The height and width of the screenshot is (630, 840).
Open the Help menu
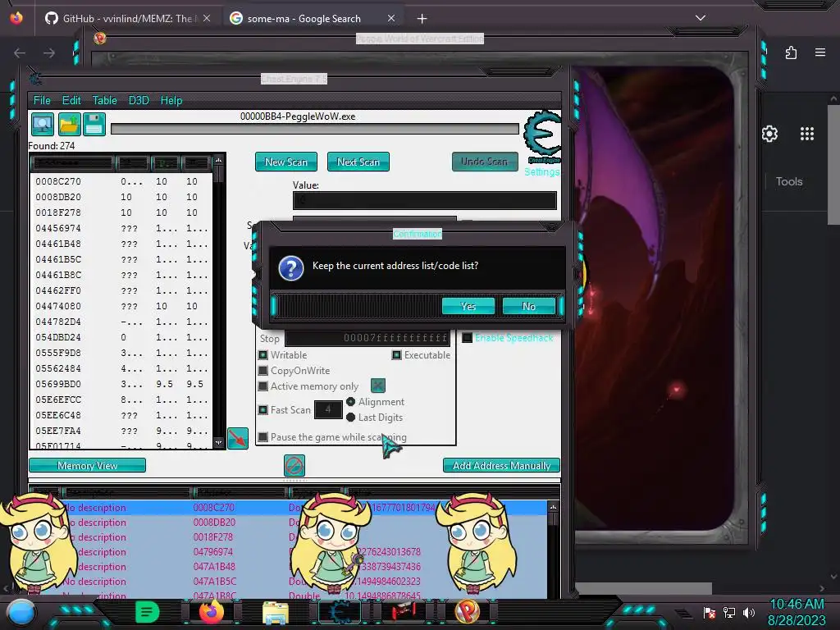[171, 100]
